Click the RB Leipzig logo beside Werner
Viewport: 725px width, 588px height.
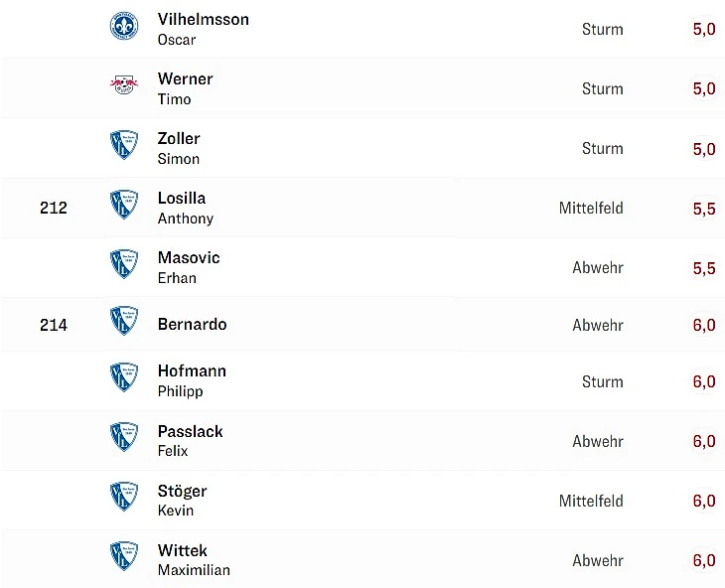(124, 86)
